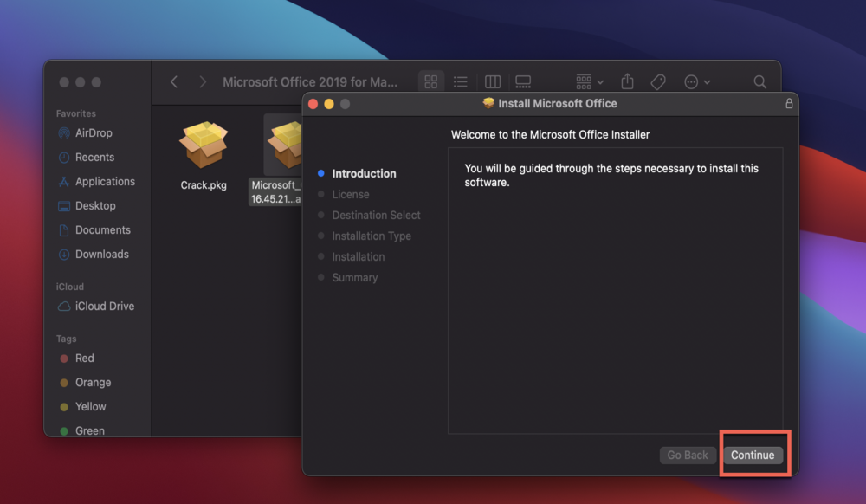Switch Finder to column view
Screen dimensions: 866x504
(x=493, y=82)
